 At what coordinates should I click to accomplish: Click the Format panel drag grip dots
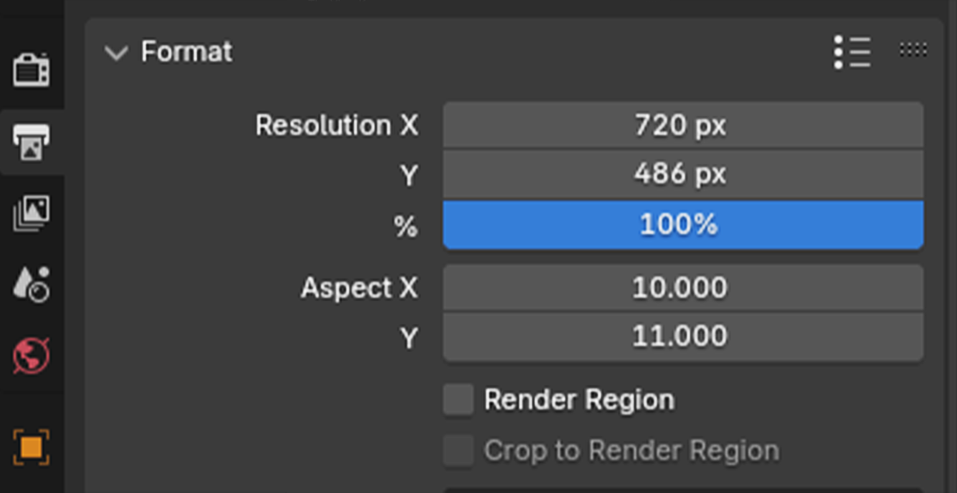coord(913,49)
